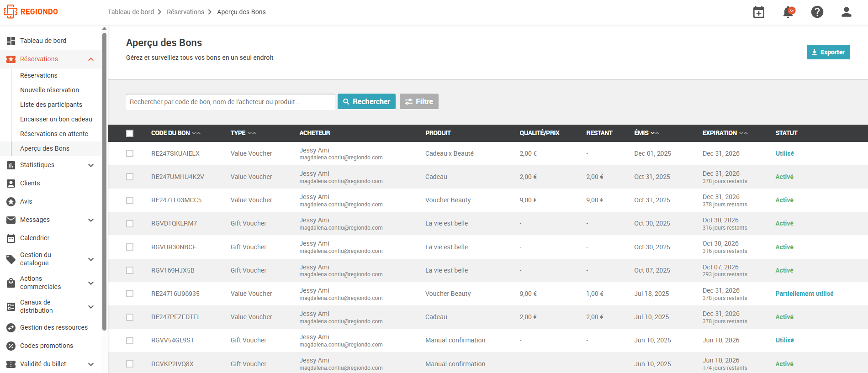Image resolution: width=868 pixels, height=373 pixels.
Task: Check the row for voucher RE247PFZFDTFL
Action: 130,317
